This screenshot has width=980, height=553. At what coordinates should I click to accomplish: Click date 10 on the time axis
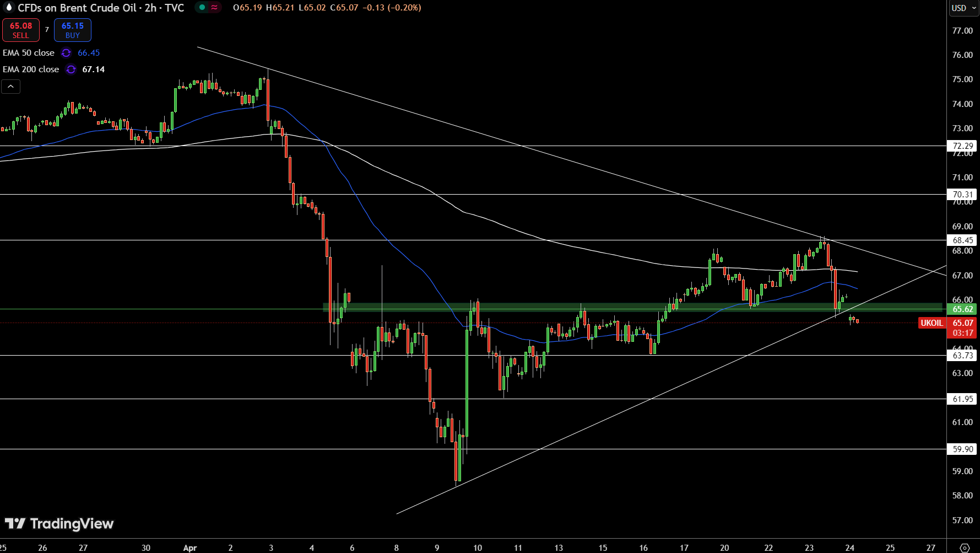pyautogui.click(x=478, y=547)
